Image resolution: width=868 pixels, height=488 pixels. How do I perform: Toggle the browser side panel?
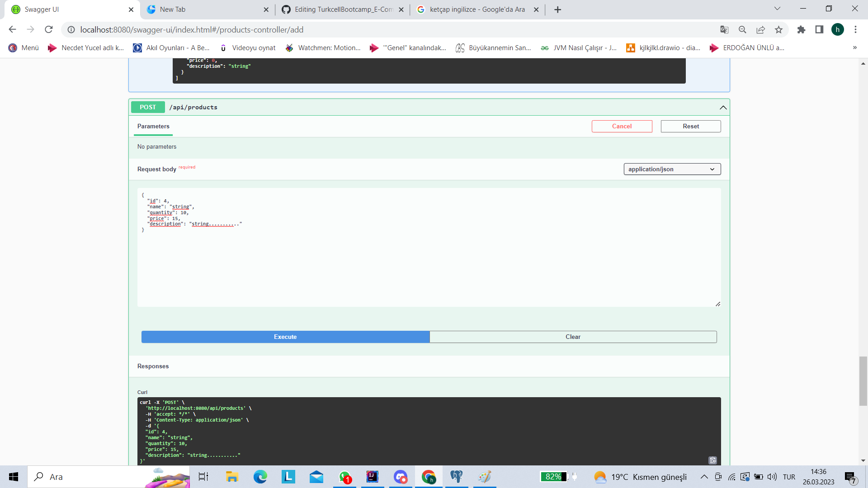819,29
